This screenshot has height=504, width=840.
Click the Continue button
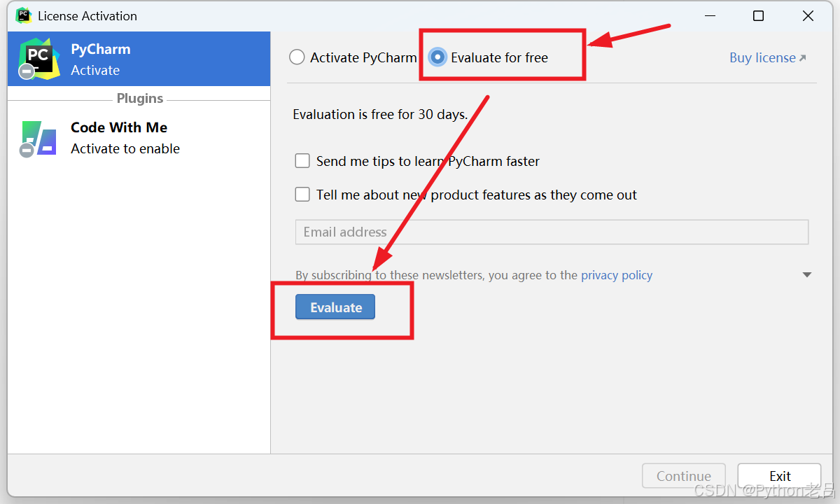pyautogui.click(x=684, y=476)
